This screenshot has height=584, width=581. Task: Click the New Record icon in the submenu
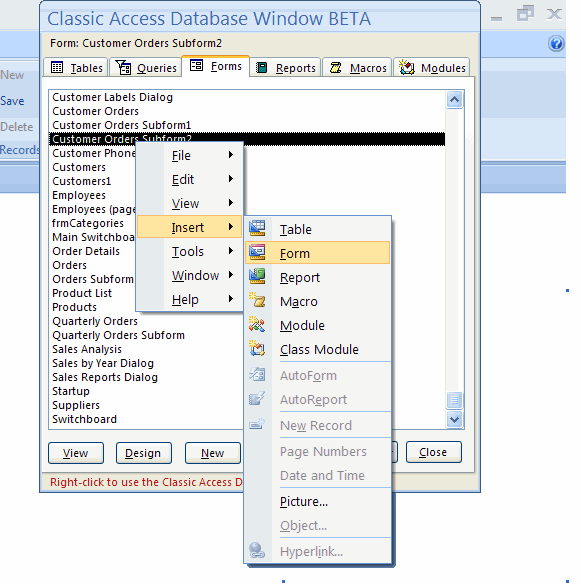click(x=257, y=425)
